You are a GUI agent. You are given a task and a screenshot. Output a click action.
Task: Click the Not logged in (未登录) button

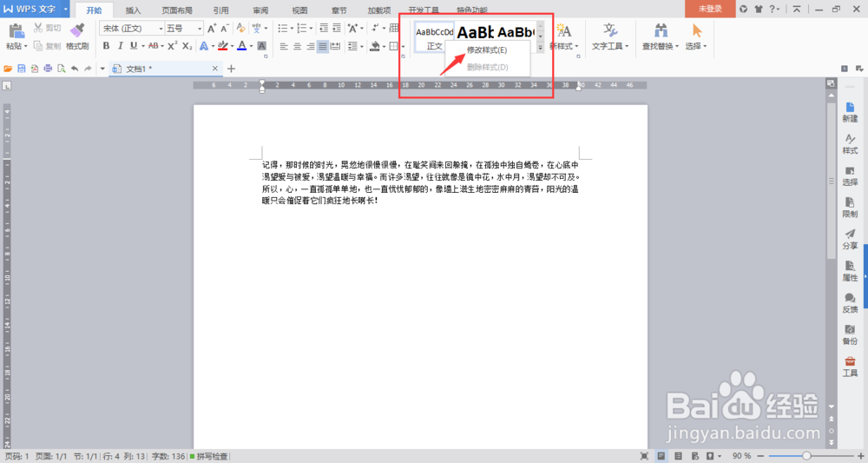pos(710,9)
